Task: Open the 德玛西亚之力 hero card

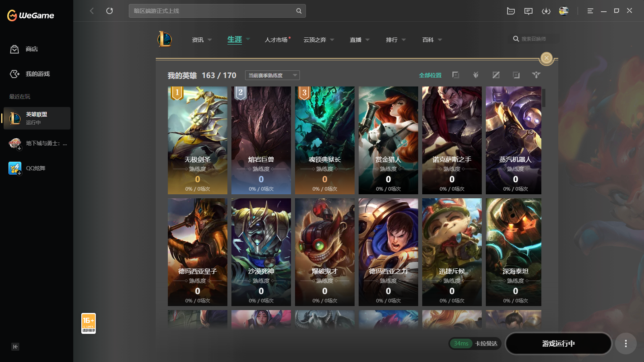Action: (388, 252)
